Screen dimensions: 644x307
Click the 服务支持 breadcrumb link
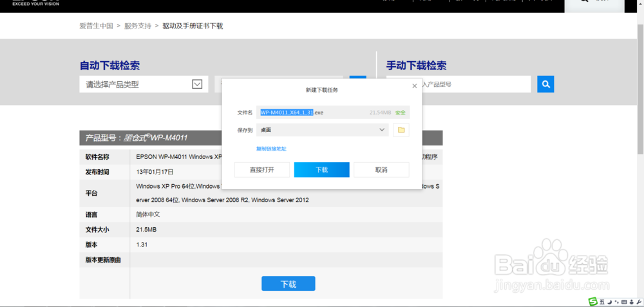point(138,26)
